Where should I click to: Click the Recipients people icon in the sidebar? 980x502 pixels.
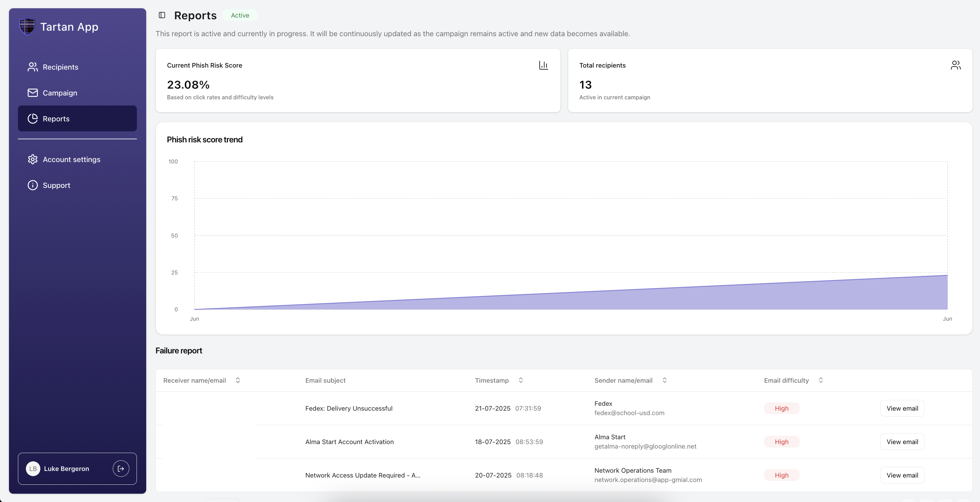[33, 67]
